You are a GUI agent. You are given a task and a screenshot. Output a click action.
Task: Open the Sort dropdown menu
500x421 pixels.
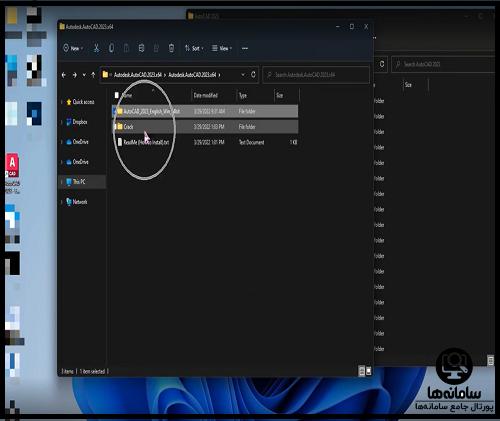click(194, 48)
